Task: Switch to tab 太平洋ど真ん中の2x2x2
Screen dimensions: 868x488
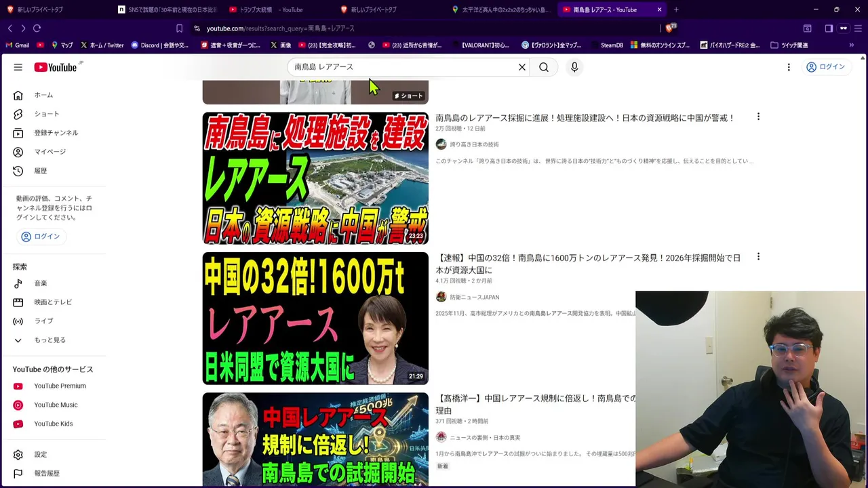Action: (x=500, y=9)
